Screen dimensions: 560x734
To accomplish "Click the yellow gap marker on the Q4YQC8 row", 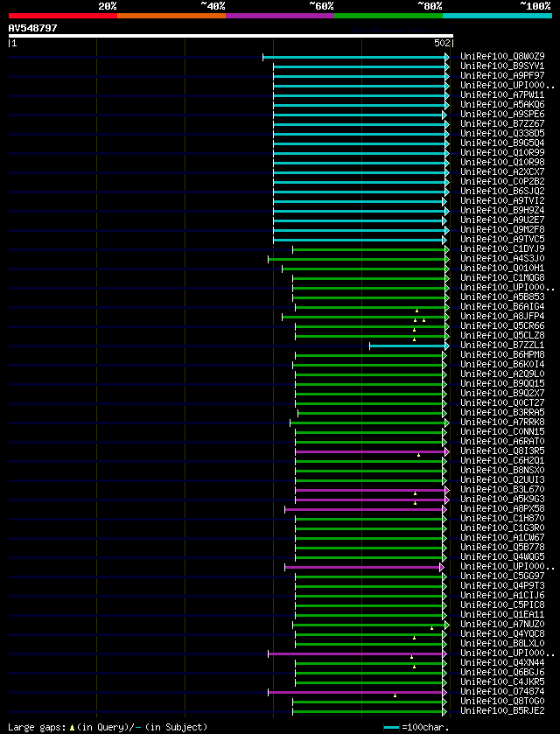I will coord(414,638).
